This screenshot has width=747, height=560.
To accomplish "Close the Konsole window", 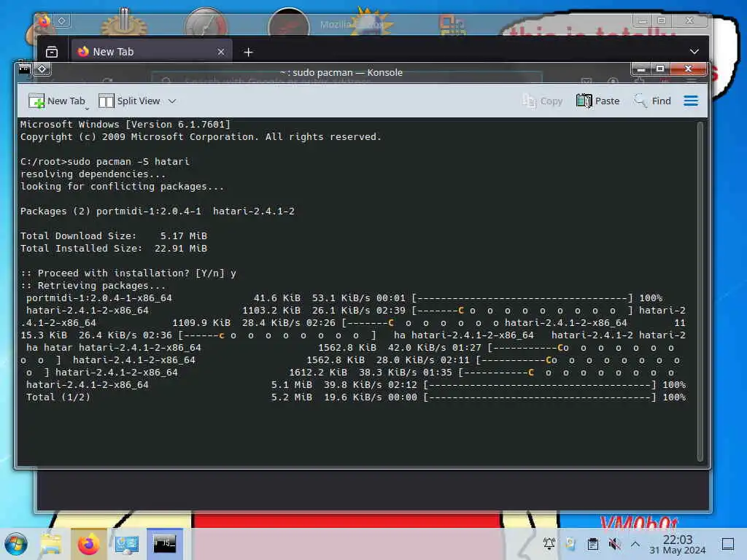I will (688, 69).
